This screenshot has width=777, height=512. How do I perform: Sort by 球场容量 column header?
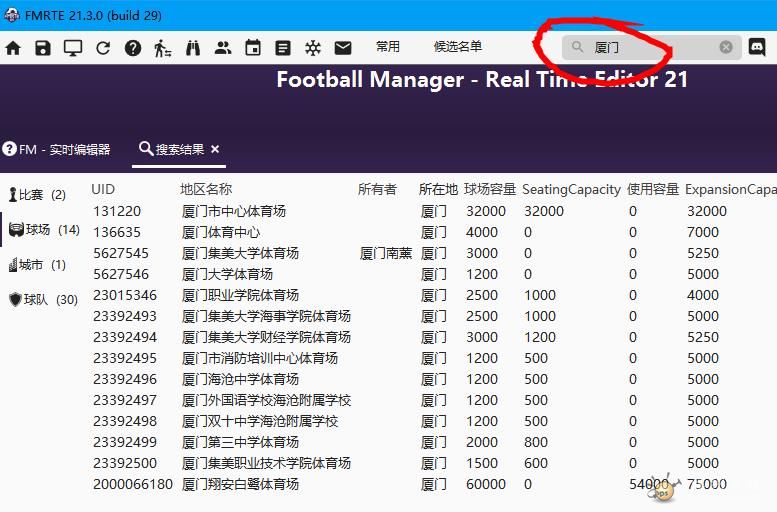click(x=490, y=189)
